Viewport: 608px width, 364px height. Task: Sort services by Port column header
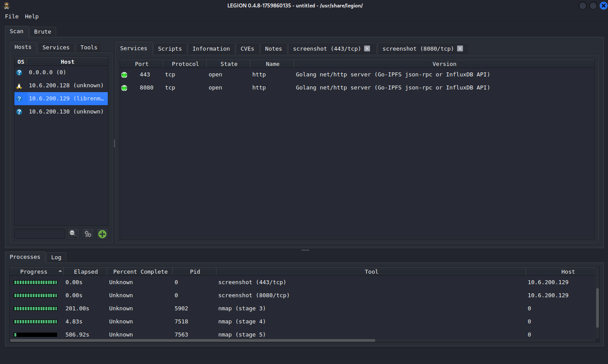coord(141,64)
